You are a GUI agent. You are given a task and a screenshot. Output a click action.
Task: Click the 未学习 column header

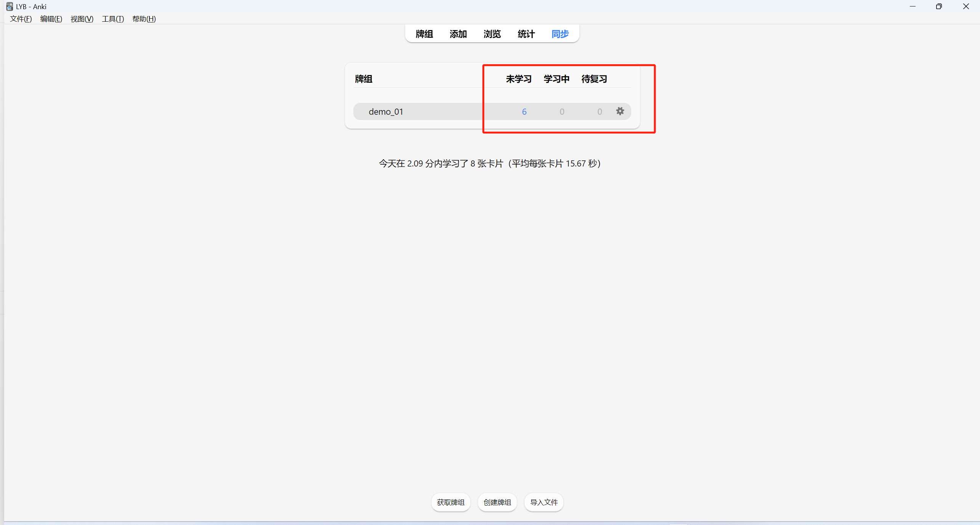point(518,79)
